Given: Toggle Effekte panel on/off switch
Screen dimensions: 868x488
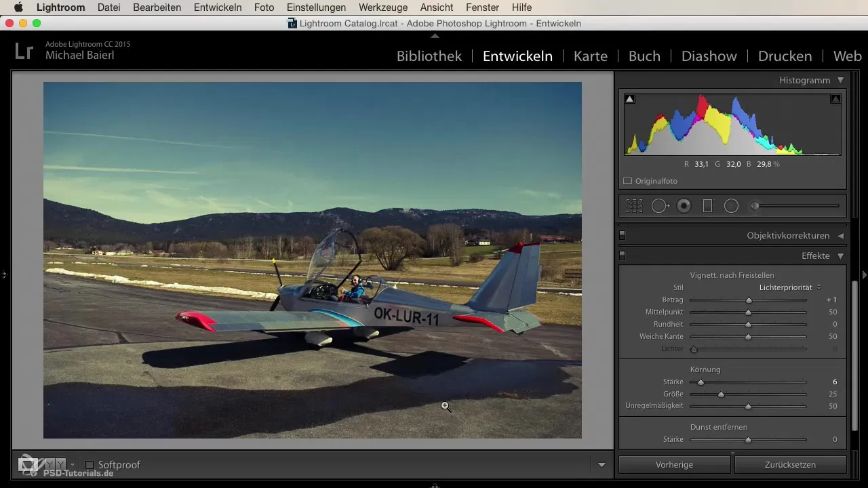Looking at the screenshot, I should (623, 256).
